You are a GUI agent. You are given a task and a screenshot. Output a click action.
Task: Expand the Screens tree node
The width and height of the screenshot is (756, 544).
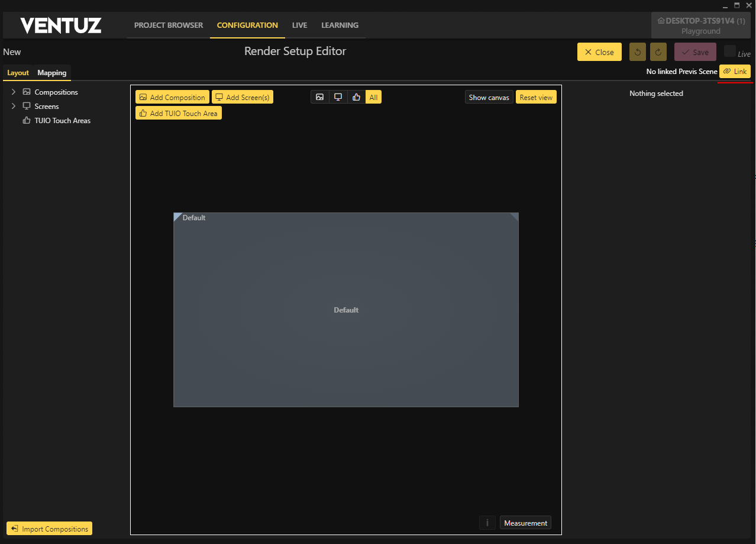14,107
